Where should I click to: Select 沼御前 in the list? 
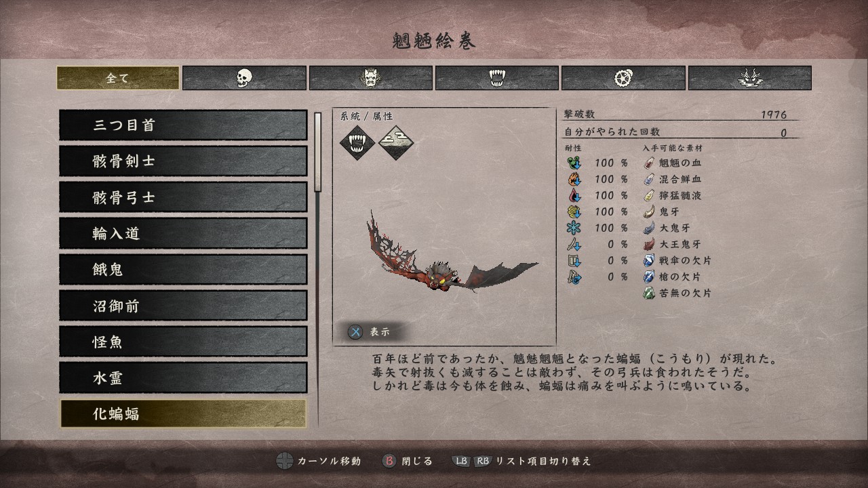pyautogui.click(x=183, y=306)
